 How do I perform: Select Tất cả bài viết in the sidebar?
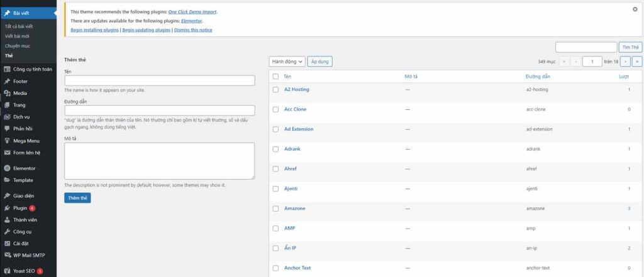(19, 26)
